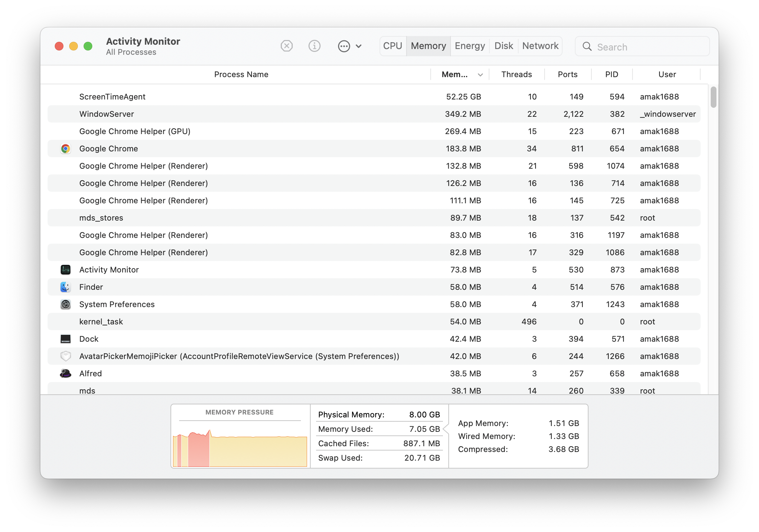Click the Activity Monitor row icon

pyautogui.click(x=66, y=270)
